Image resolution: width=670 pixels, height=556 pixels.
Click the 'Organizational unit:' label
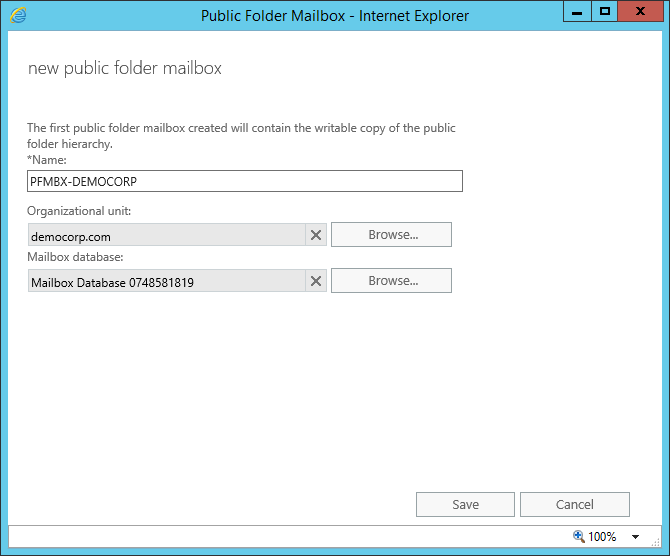79,211
